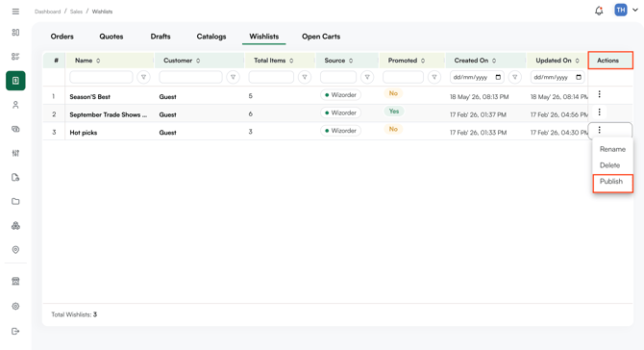The height and width of the screenshot is (350, 644).
Task: Open the Total Items filter funnel
Action: (x=305, y=77)
